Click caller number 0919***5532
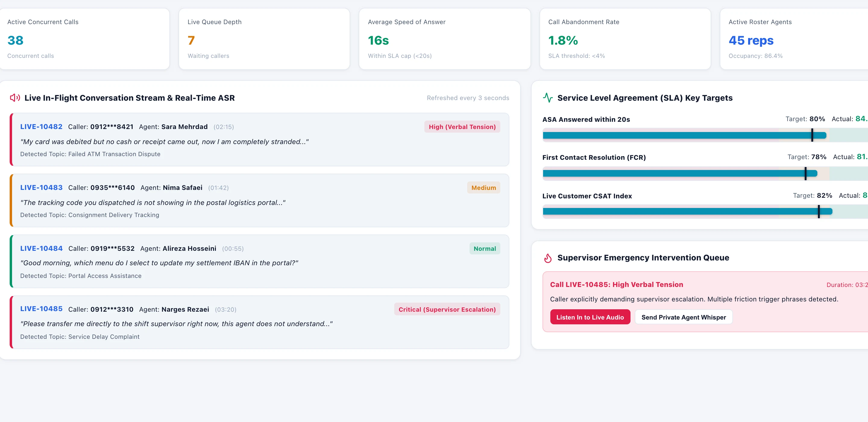The width and height of the screenshot is (868, 422). (112, 248)
